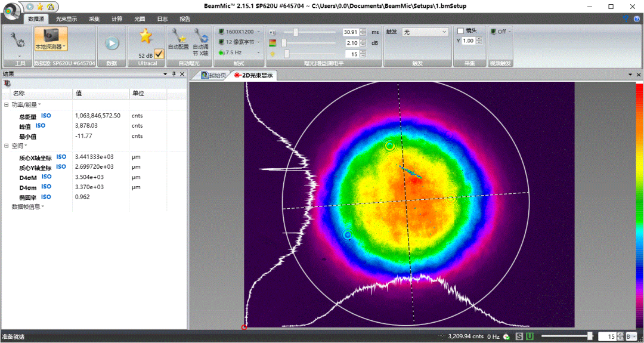Viewport: 644px width, 343px height.
Task: Click the exposure camera icon beside slider
Action: click(x=273, y=32)
